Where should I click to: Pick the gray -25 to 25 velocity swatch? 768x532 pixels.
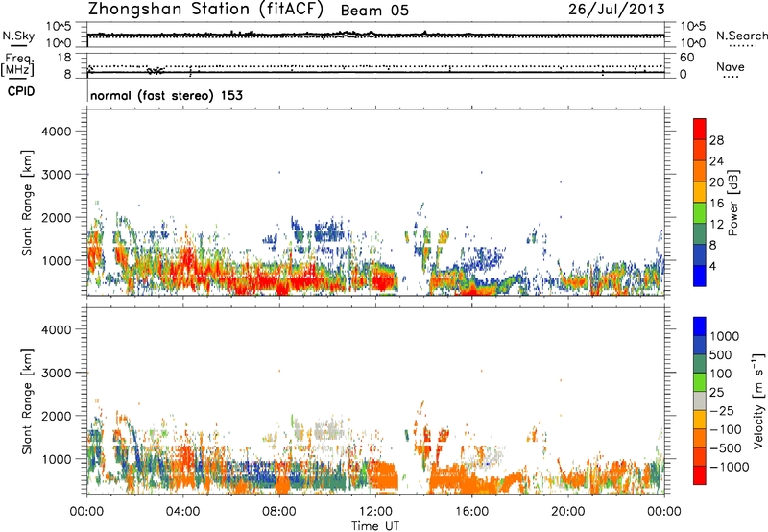(x=700, y=400)
